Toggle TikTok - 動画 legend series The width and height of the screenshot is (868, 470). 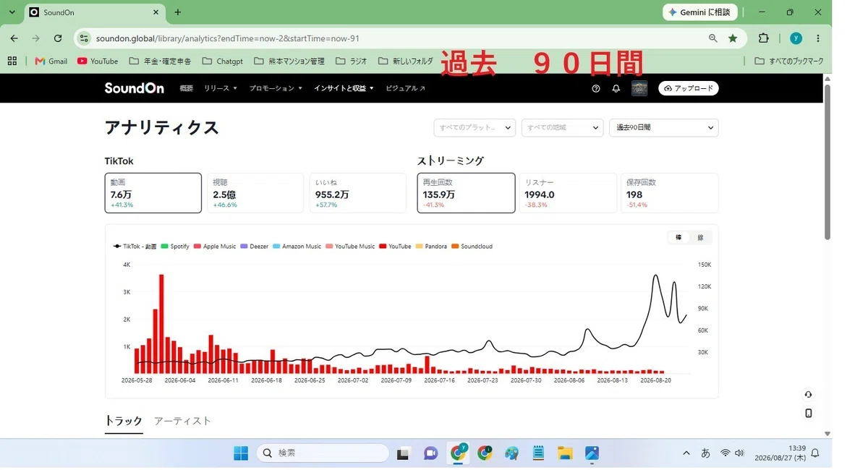tap(135, 247)
